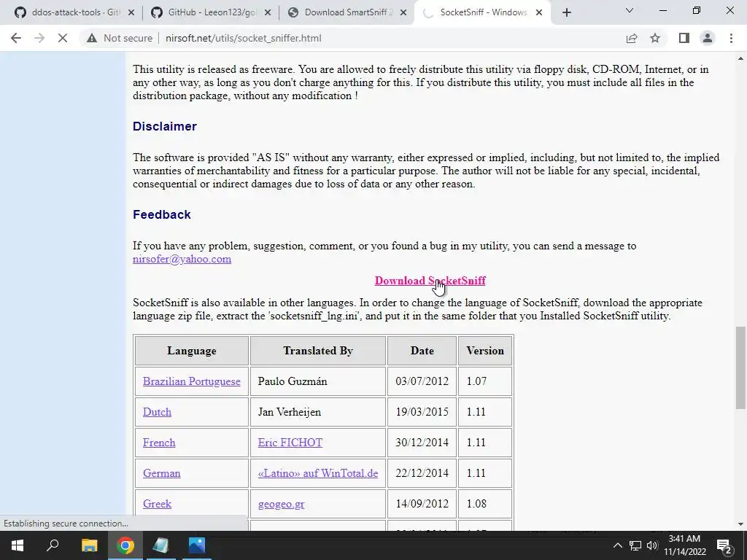Viewport: 747px width, 560px height.
Task: Close the GitHub Leeon123 tab
Action: [x=268, y=13]
